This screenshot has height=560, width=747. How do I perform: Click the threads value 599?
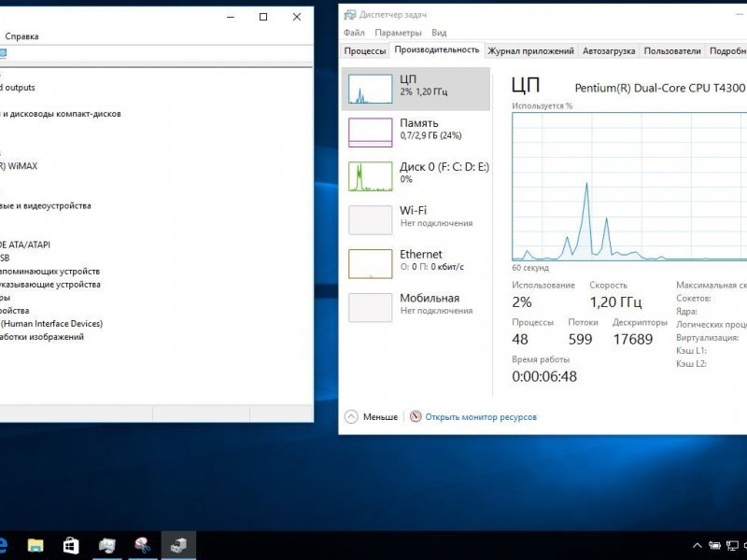pos(580,339)
